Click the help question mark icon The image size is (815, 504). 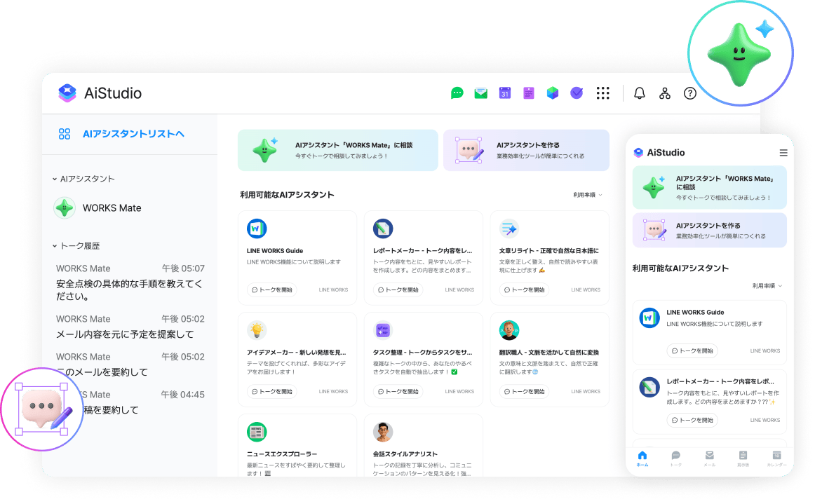pos(690,93)
